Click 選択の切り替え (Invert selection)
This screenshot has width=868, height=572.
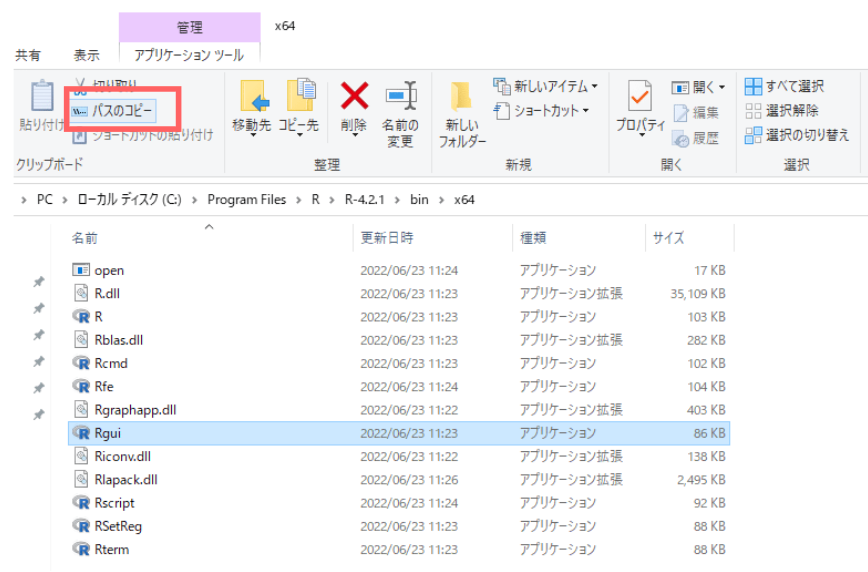(x=797, y=135)
